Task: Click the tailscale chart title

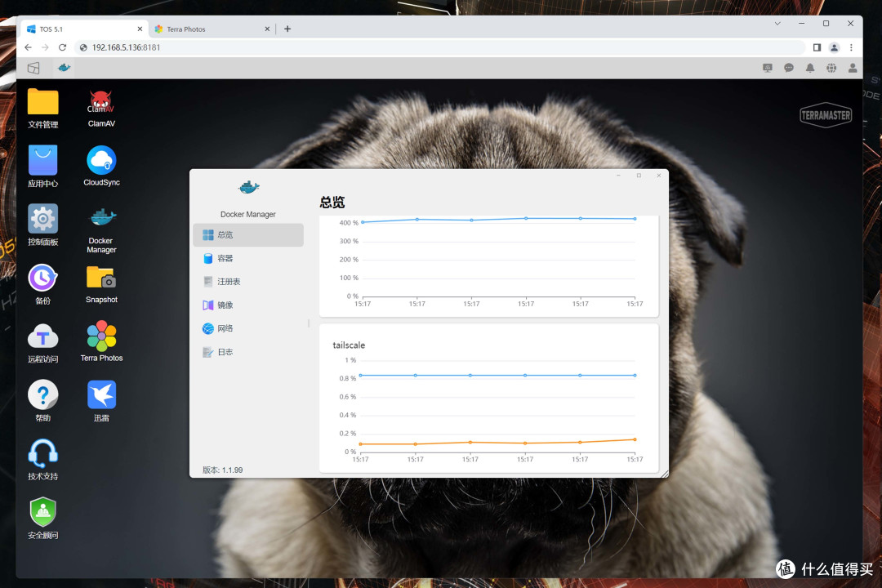Action: pyautogui.click(x=349, y=345)
